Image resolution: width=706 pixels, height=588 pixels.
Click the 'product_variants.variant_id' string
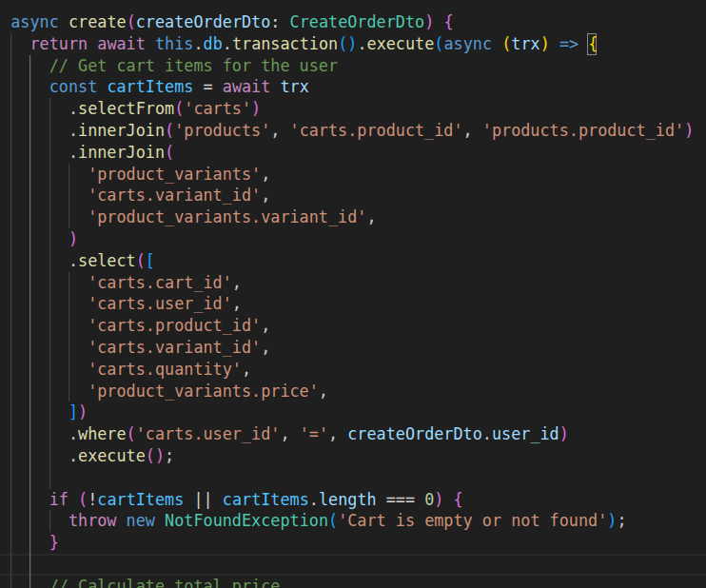226,217
